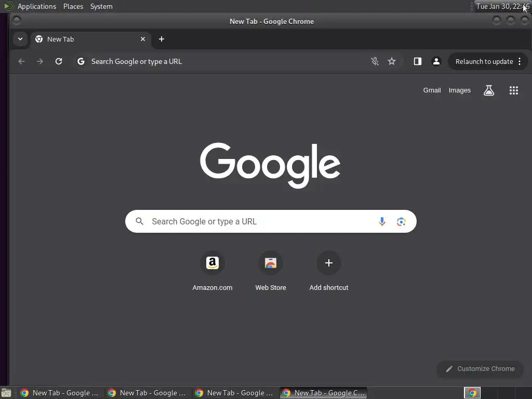Click the clock showing Tue Jan 30
The width and height of the screenshot is (532, 399).
503,6
